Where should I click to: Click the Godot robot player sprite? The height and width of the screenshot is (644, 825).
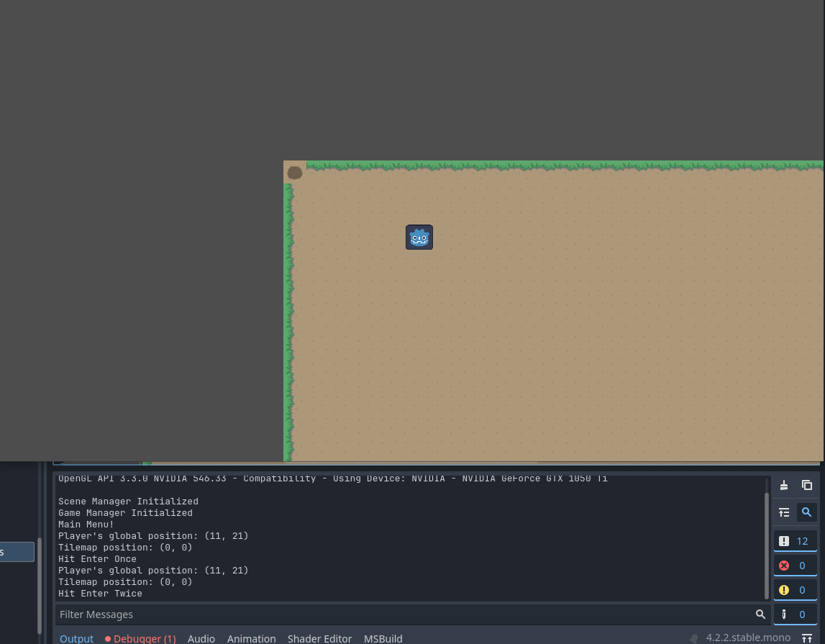(x=419, y=237)
